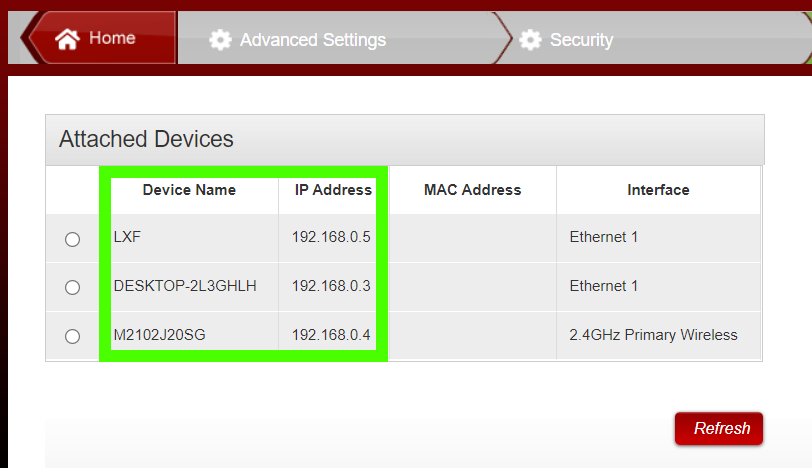Click the MAC Address column header

pos(472,190)
